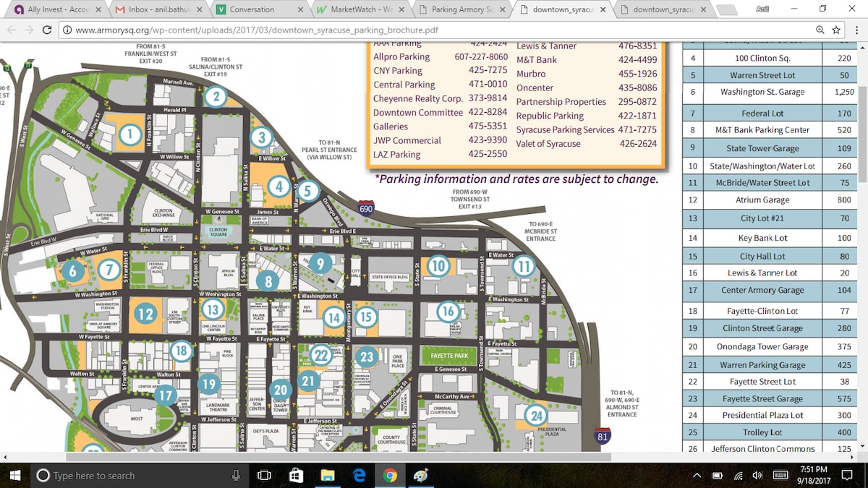Click the horizontal scrollbar thumb

coord(339,457)
